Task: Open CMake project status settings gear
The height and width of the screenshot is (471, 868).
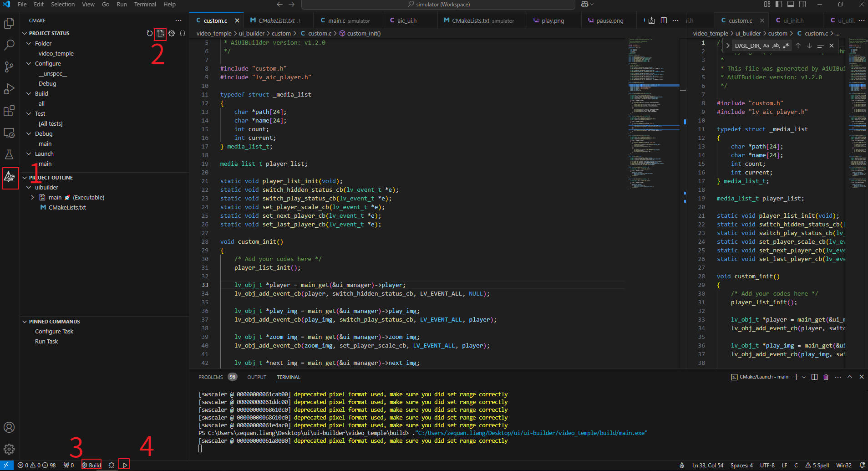Action: [172, 33]
